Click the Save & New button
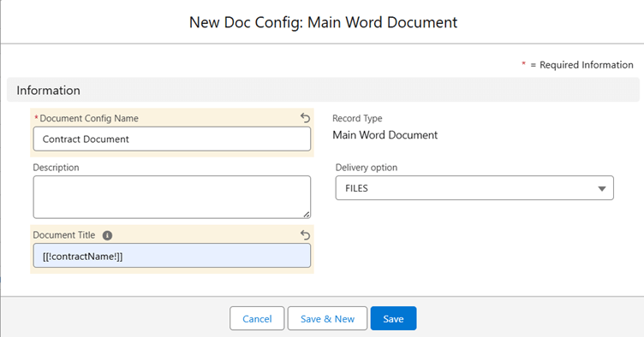 click(x=327, y=318)
